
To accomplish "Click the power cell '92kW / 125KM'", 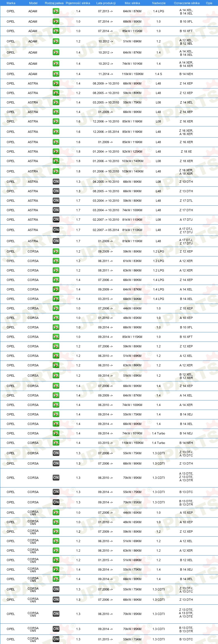I will (132, 152).
